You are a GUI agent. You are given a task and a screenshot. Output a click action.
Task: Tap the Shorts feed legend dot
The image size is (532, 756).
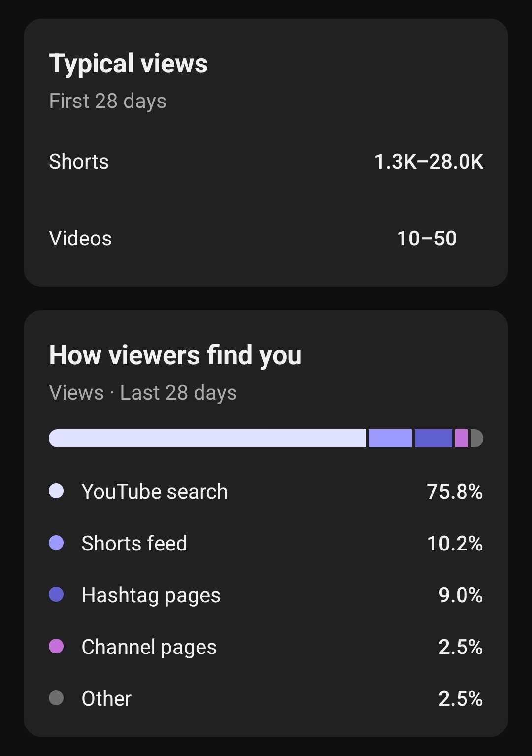(x=56, y=543)
